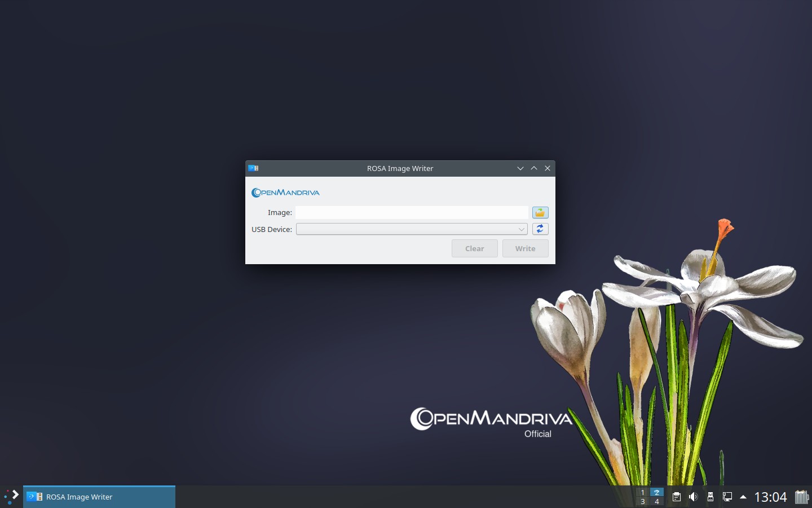812x508 pixels.
Task: Click the 13:04 clock
Action: coord(770,497)
